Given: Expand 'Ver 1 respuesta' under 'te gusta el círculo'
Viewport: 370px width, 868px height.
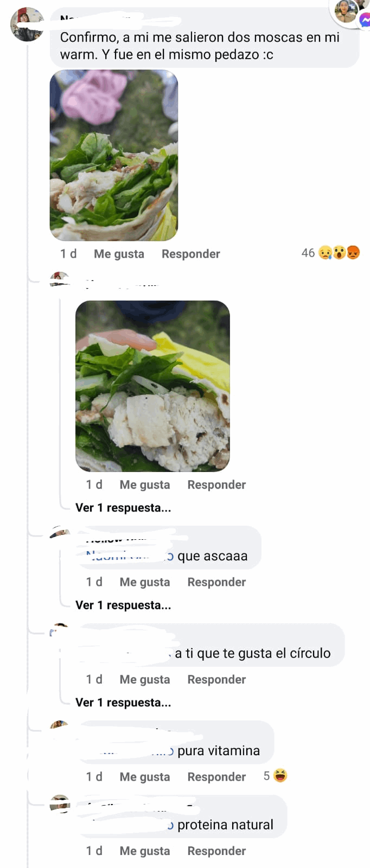Looking at the screenshot, I should (x=123, y=703).
